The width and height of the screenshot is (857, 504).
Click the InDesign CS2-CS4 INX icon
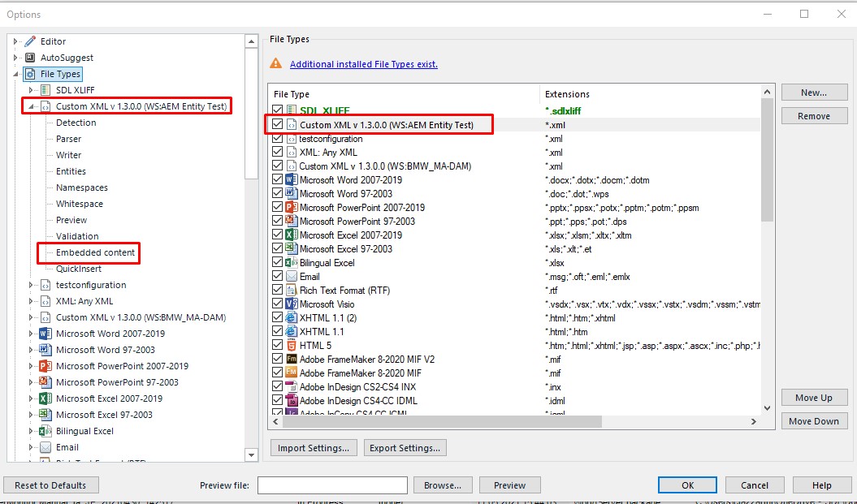292,386
